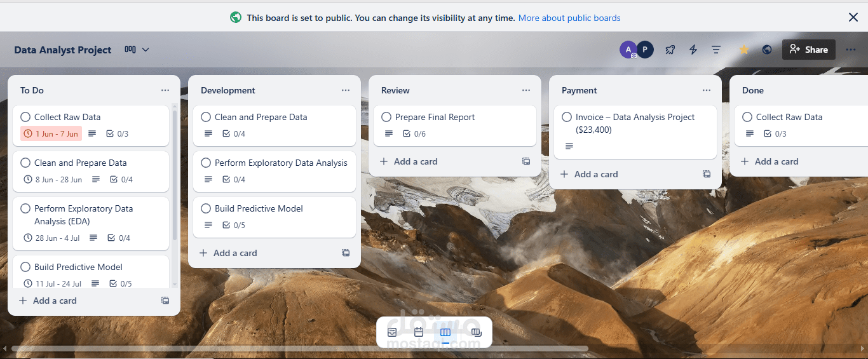The height and width of the screenshot is (359, 868).
Task: Click description icon on Development Build Predictive Model
Action: (208, 225)
